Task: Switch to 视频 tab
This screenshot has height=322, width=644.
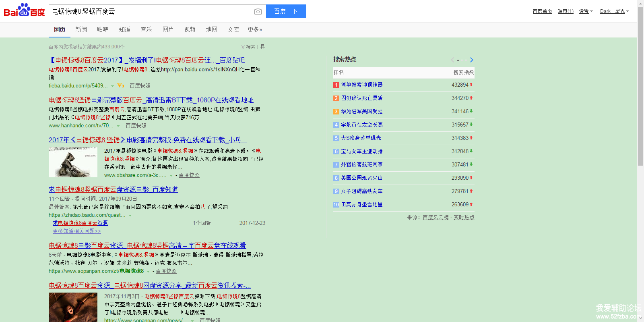Action: point(190,29)
